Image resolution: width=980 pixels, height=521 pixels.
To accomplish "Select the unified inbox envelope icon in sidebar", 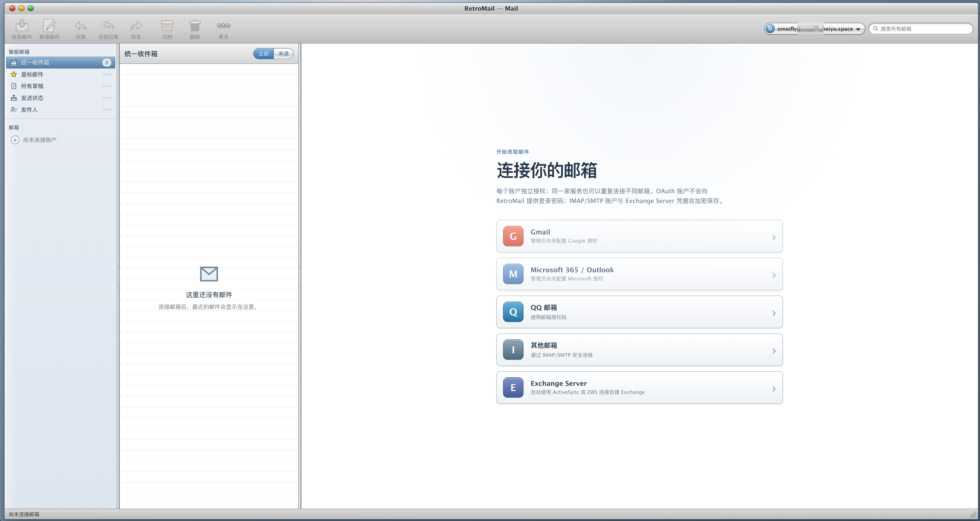I will point(14,63).
